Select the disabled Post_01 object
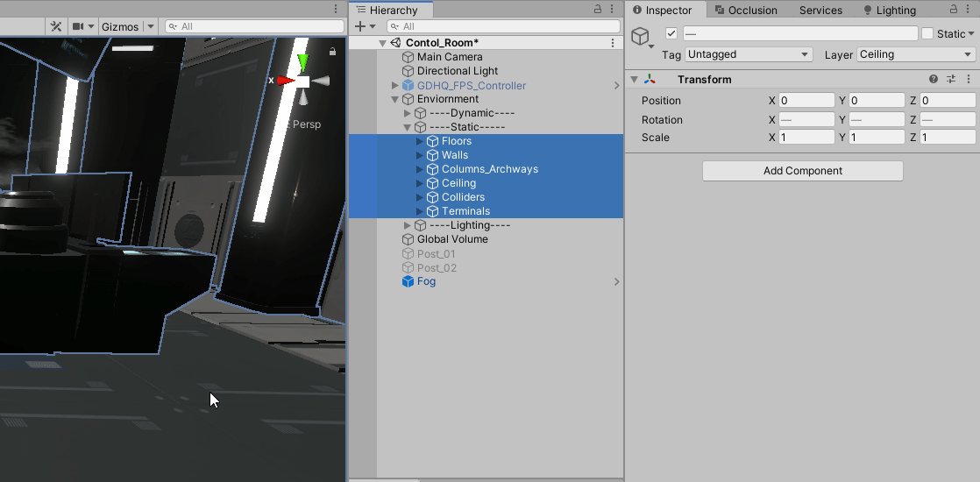 coord(437,254)
